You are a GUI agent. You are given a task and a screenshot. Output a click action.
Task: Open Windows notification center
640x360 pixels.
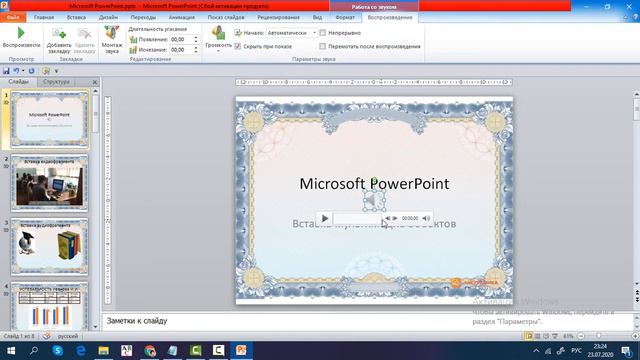[x=626, y=351]
